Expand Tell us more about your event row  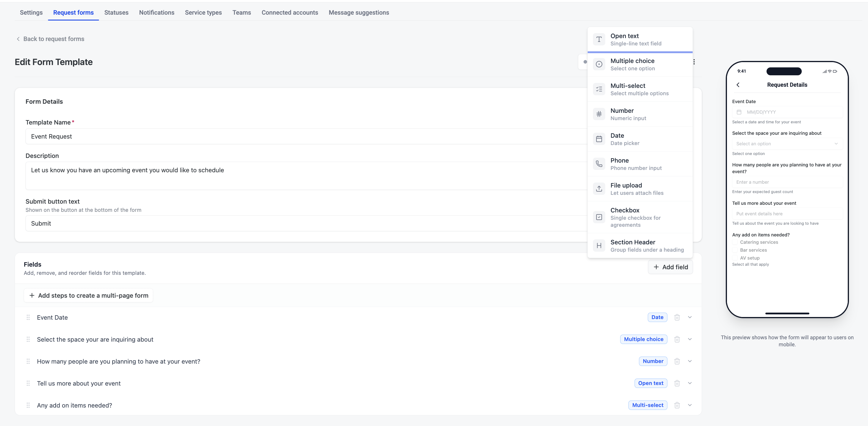click(690, 383)
